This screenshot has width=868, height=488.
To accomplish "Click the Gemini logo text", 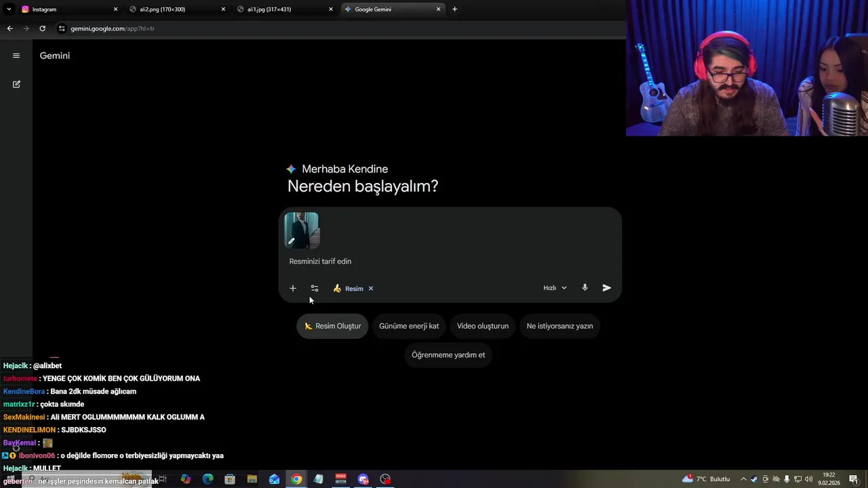I will 55,56.
